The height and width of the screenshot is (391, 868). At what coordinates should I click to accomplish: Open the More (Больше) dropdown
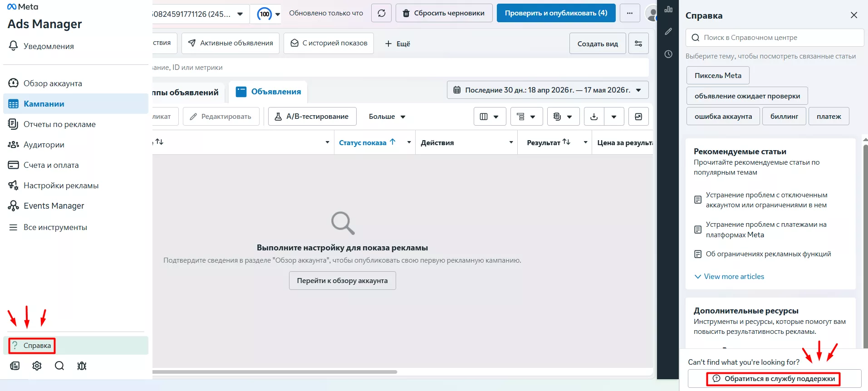(387, 117)
